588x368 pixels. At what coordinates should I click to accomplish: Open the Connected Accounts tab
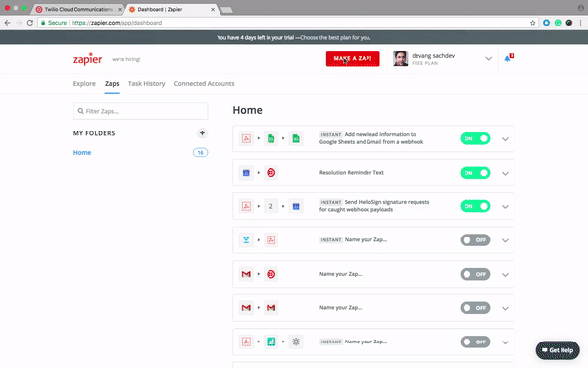[x=204, y=83]
